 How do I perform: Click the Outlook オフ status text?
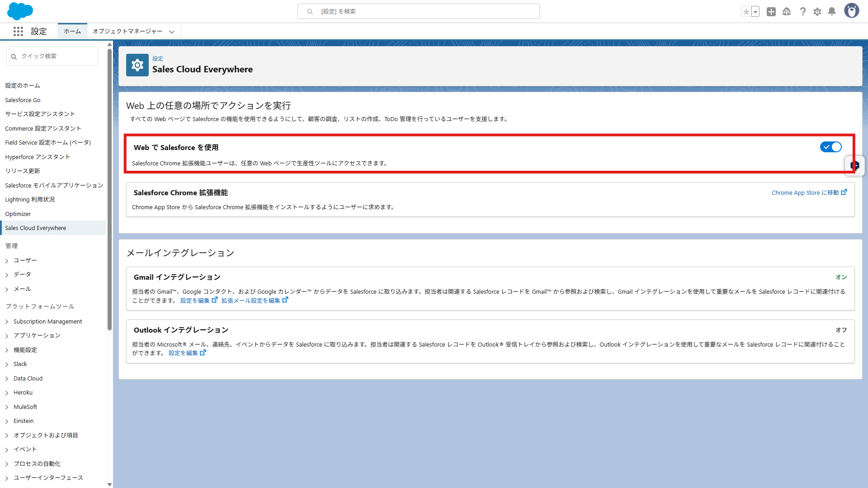point(841,330)
